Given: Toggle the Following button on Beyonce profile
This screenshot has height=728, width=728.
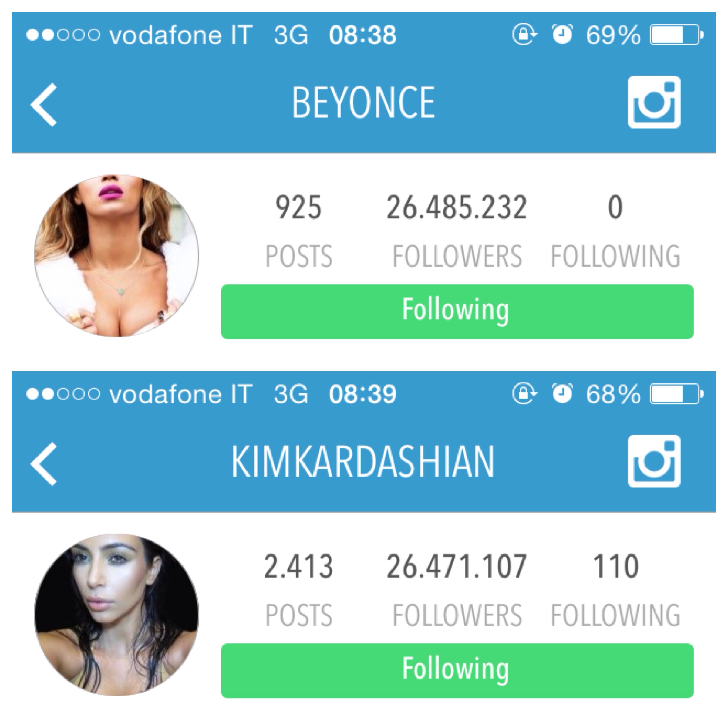Looking at the screenshot, I should [x=457, y=312].
